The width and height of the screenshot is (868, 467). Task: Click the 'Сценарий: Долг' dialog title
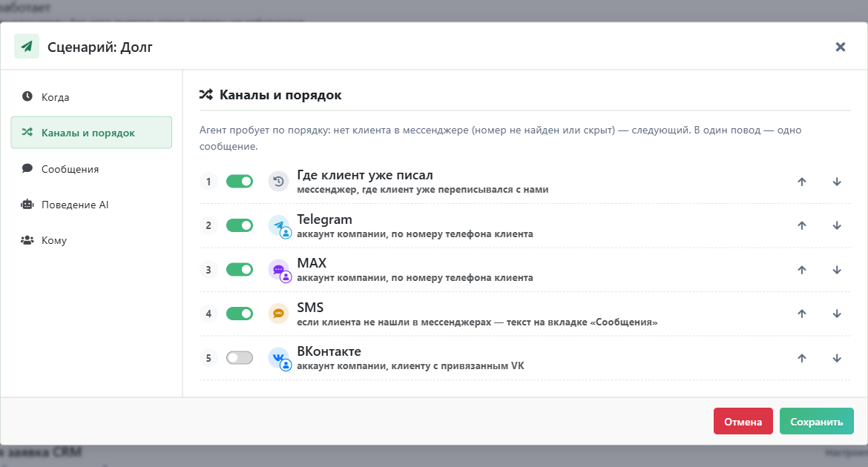(x=99, y=47)
